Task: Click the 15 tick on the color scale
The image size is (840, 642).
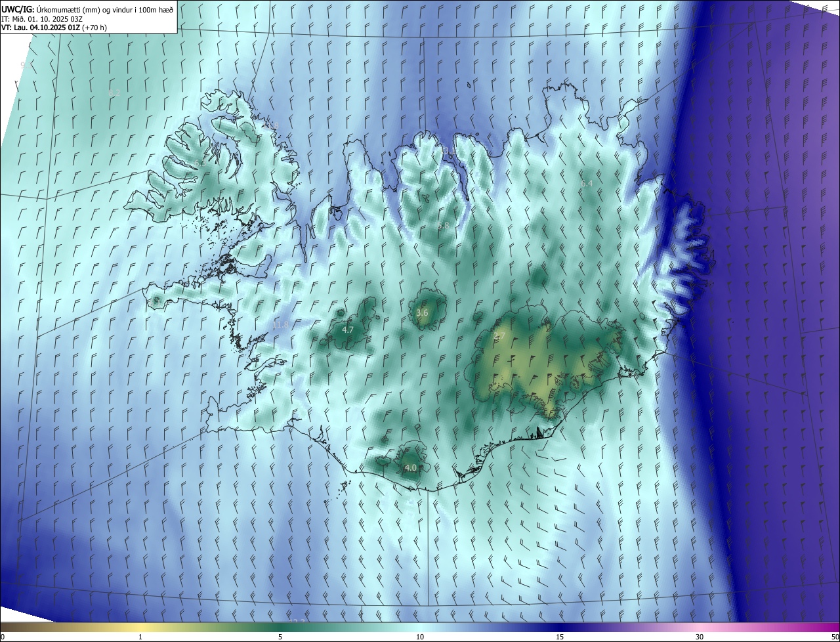Action: (560, 637)
